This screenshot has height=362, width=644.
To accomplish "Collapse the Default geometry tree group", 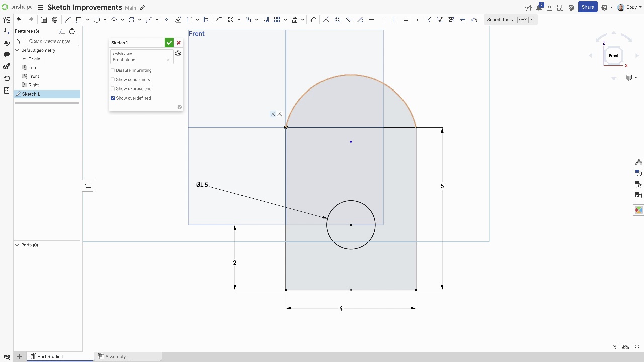I will tap(17, 50).
